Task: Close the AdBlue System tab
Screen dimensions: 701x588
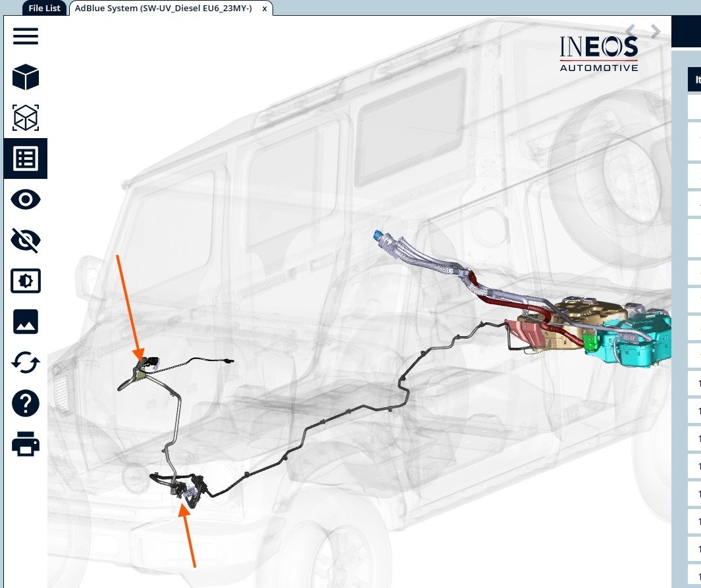Action: 264,9
